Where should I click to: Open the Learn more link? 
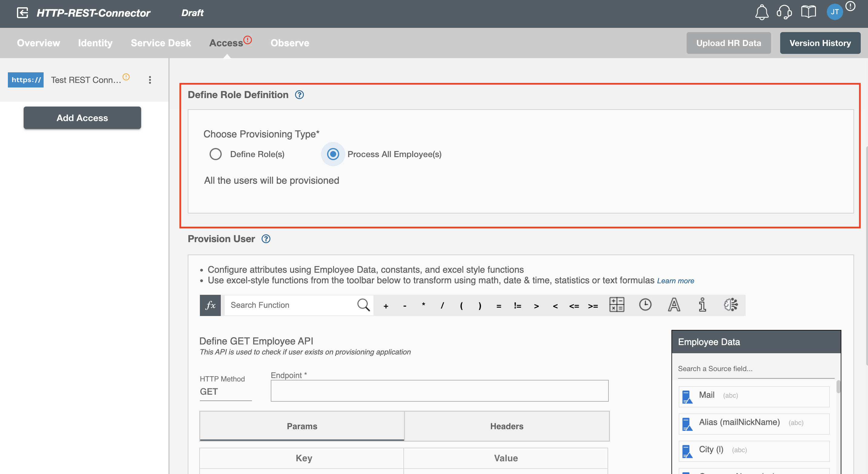(x=675, y=281)
